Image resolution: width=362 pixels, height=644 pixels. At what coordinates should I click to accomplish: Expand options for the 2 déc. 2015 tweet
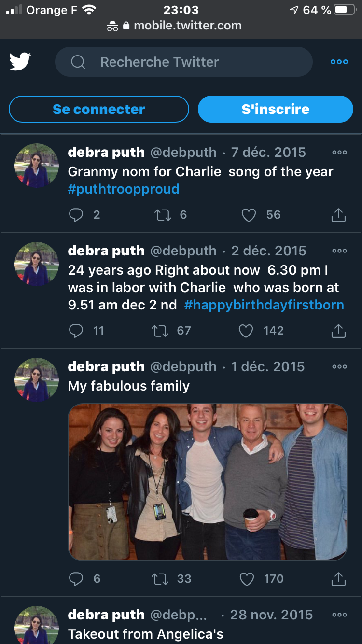[339, 251]
